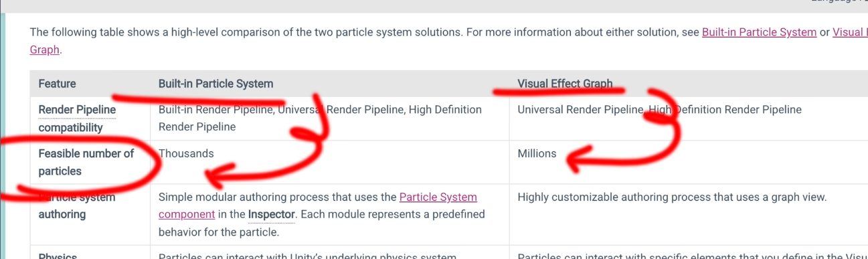Click the Particle system authoring row label
This screenshot has width=868, height=259.
(77, 205)
